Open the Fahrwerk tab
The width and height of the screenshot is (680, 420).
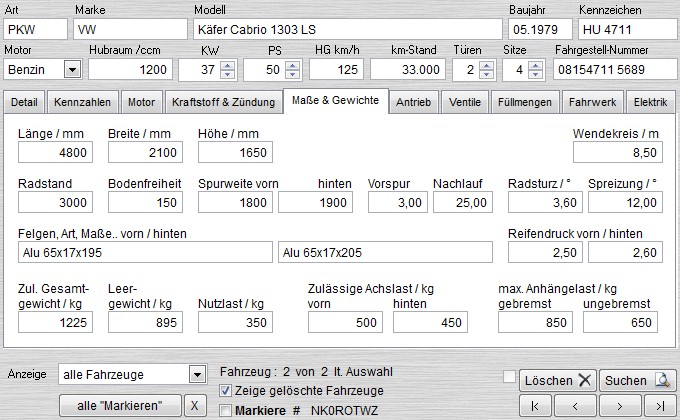coord(593,102)
